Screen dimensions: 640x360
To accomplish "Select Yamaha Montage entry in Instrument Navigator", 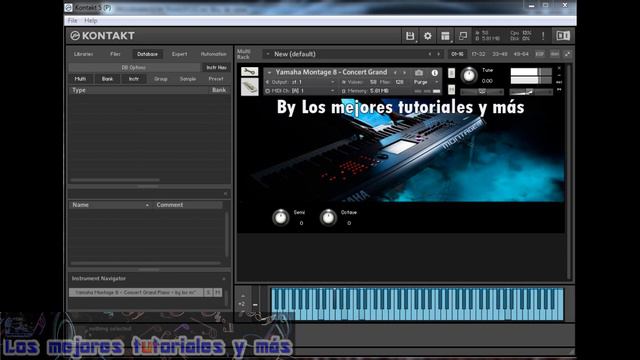I will point(136,292).
